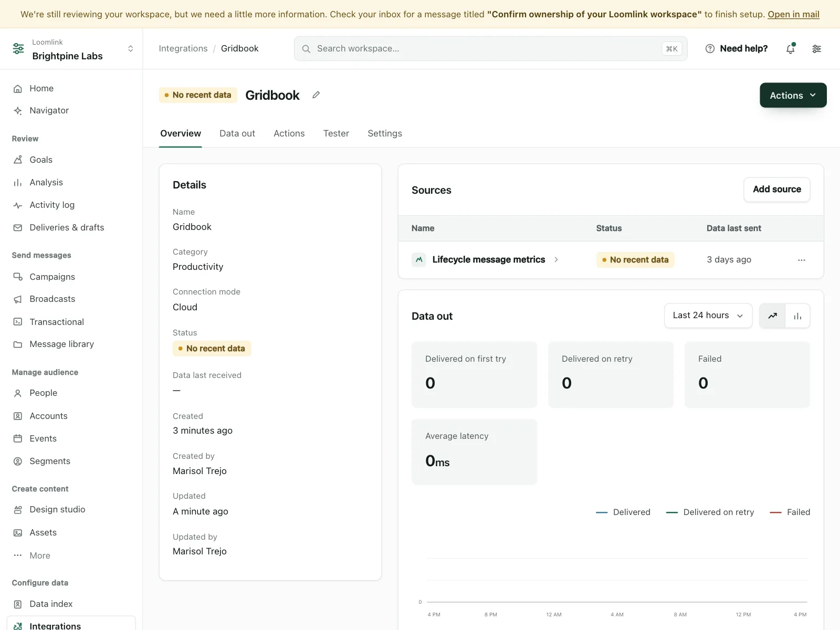Image resolution: width=840 pixels, height=630 pixels.
Task: Select the bar chart view toggle
Action: tap(797, 316)
